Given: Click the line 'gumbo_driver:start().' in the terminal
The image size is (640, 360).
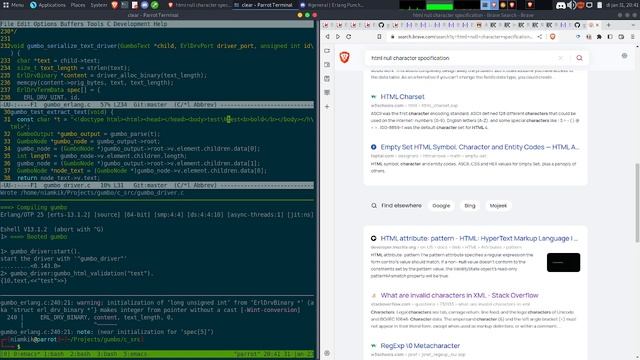Looking at the screenshot, I should [x=45, y=251].
